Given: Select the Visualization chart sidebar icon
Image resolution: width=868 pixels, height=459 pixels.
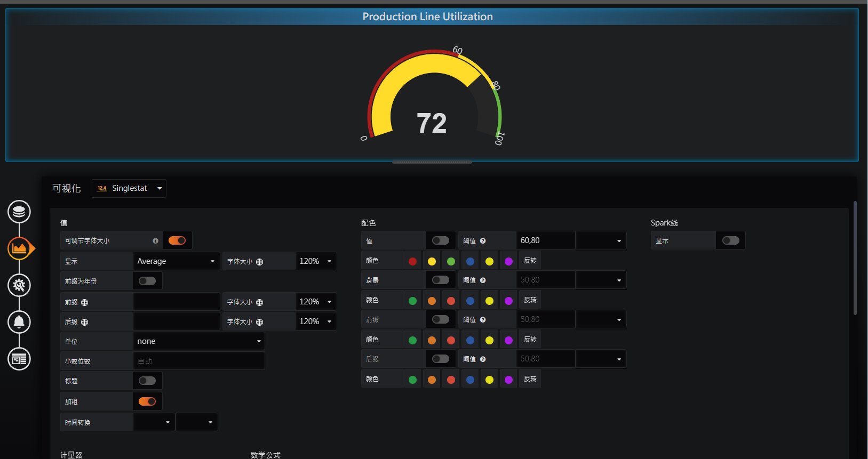Looking at the screenshot, I should [19, 248].
